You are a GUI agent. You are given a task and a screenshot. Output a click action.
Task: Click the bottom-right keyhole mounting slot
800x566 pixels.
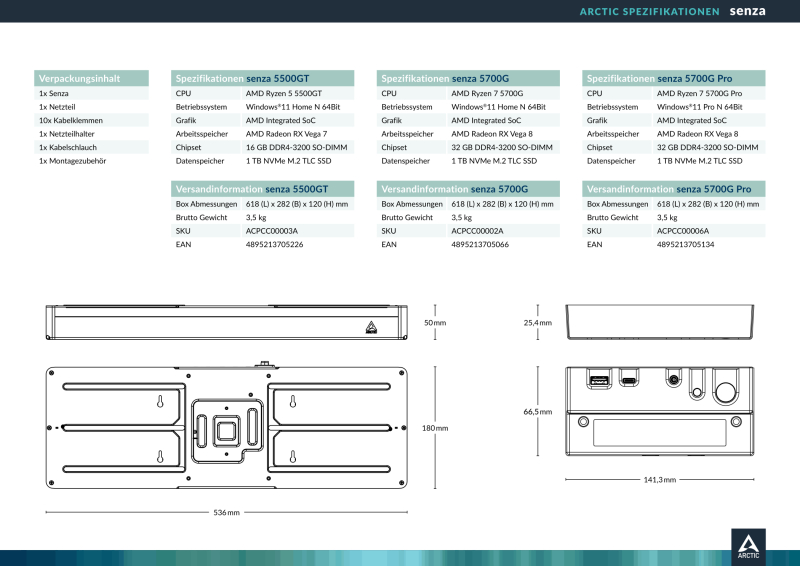[x=293, y=455]
